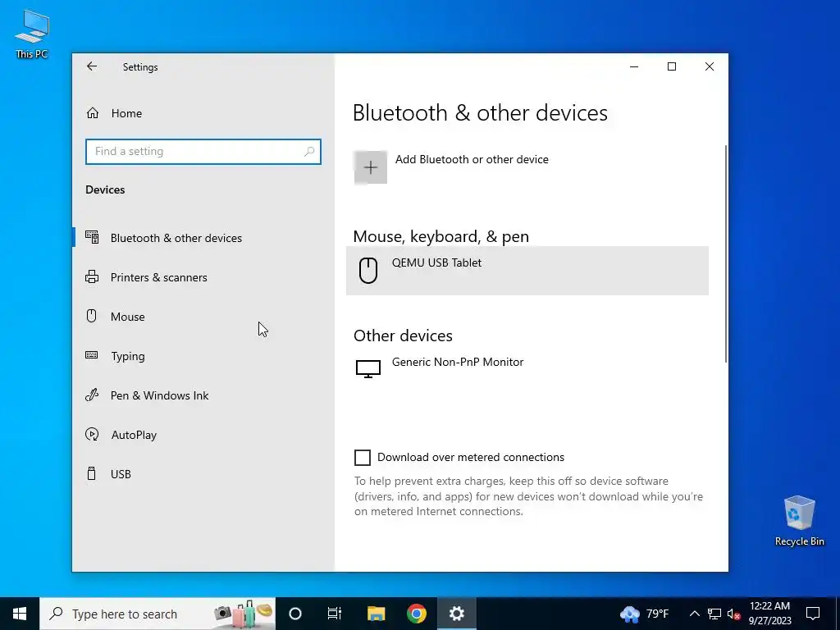Click the USB drive icon in sidebar
Screen dimensions: 840x630
click(92, 473)
